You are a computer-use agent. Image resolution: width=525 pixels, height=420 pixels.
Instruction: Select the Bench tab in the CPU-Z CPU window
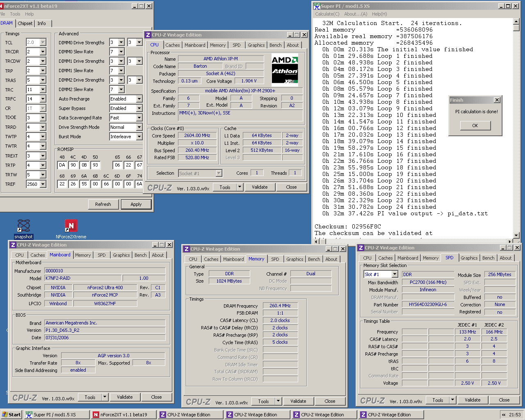click(276, 45)
